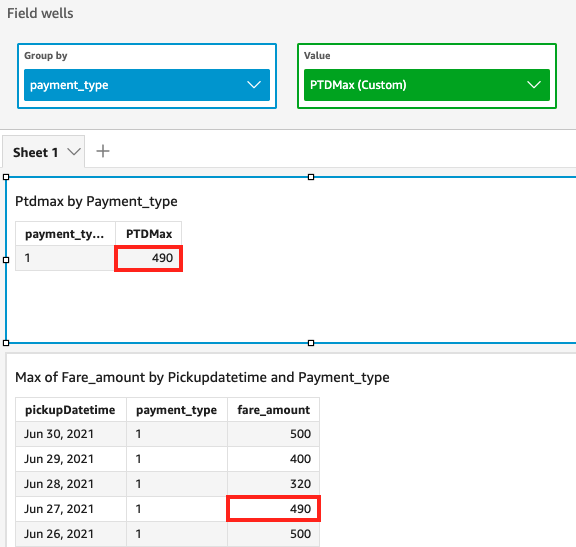Click the Ptdmax by Payment_type visual title

(x=96, y=201)
